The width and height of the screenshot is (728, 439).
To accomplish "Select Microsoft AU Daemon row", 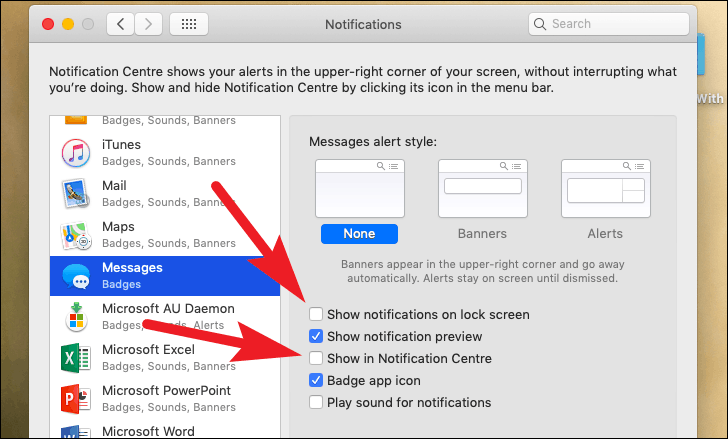I will click(x=165, y=316).
